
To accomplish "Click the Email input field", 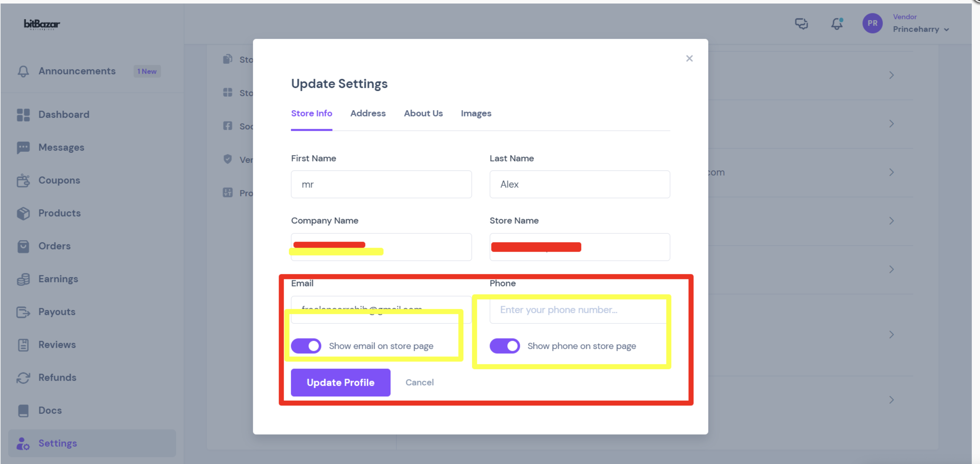I will (381, 309).
